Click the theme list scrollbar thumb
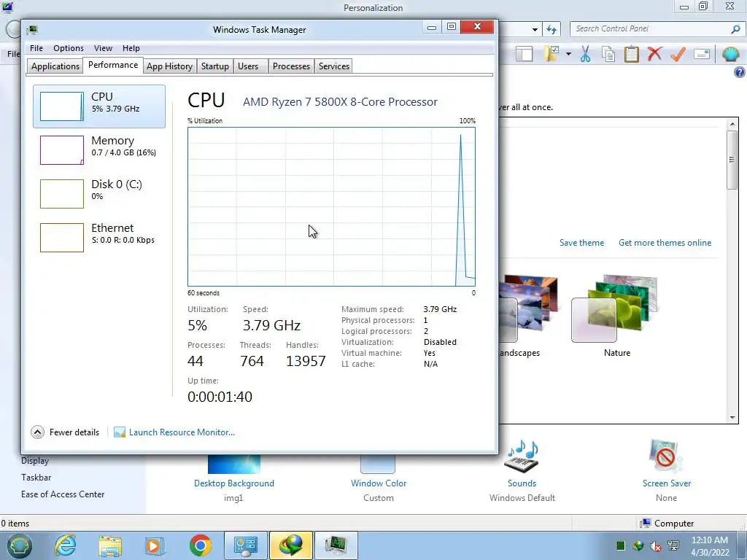The image size is (747, 560). click(x=732, y=160)
